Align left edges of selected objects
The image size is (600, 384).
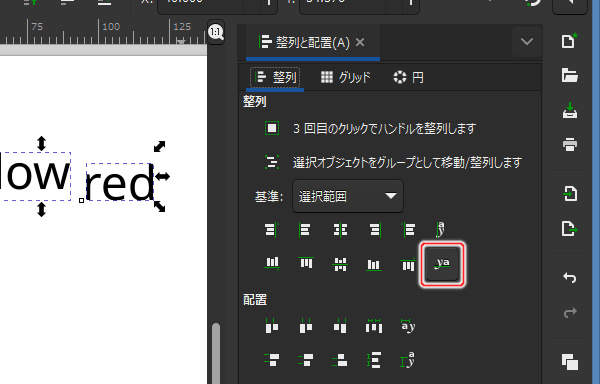point(305,229)
